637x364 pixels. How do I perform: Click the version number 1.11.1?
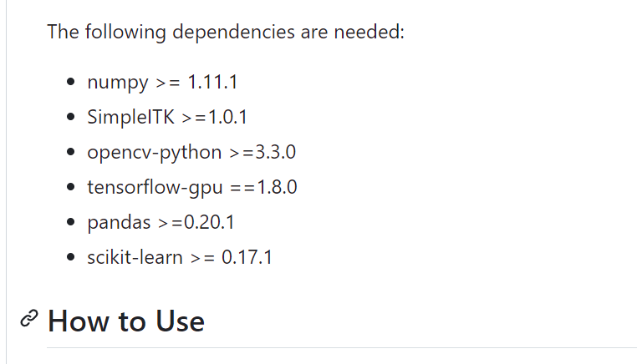[x=212, y=82]
